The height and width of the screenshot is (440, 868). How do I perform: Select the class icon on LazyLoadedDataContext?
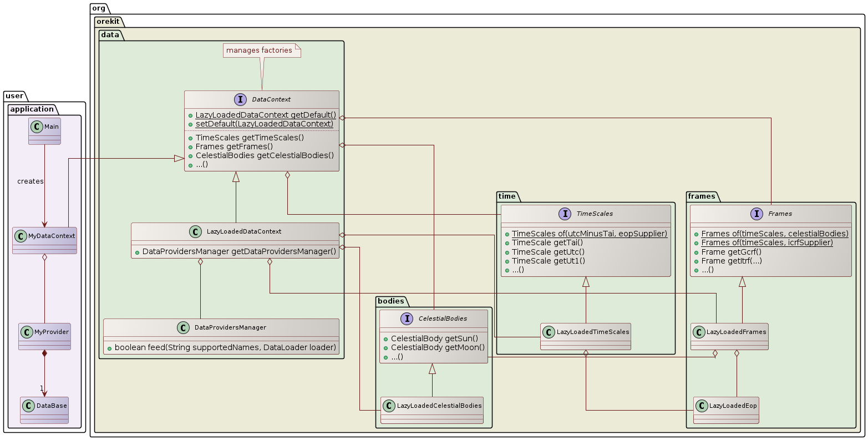(196, 231)
